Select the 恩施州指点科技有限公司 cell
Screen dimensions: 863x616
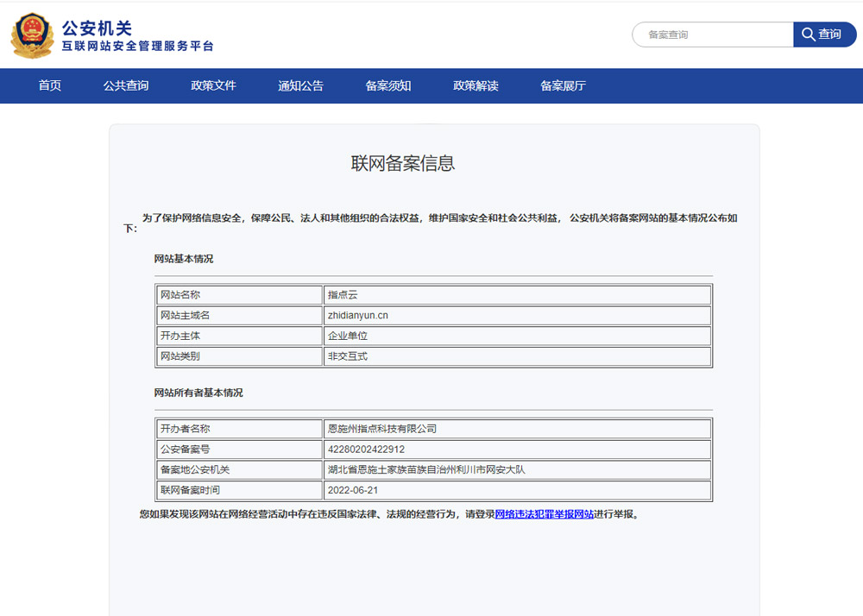[517, 429]
